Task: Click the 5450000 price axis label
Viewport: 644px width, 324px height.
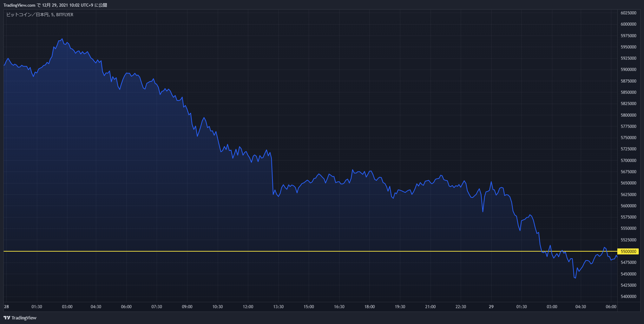Action: coord(628,274)
